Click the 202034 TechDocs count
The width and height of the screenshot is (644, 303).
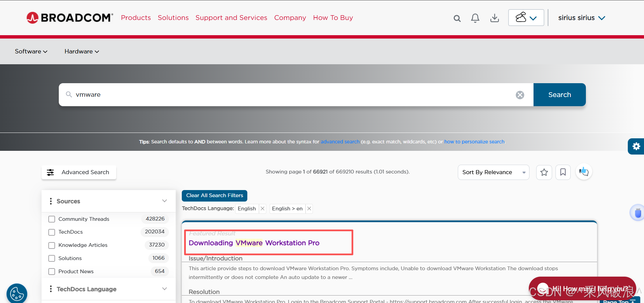tap(154, 232)
